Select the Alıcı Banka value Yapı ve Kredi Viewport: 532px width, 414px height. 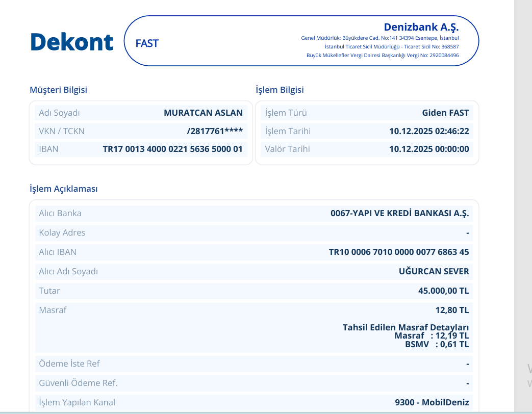coord(400,213)
